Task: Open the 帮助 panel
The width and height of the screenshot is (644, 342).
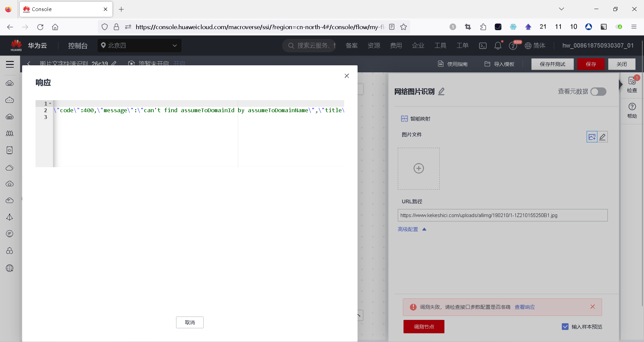Action: [632, 111]
